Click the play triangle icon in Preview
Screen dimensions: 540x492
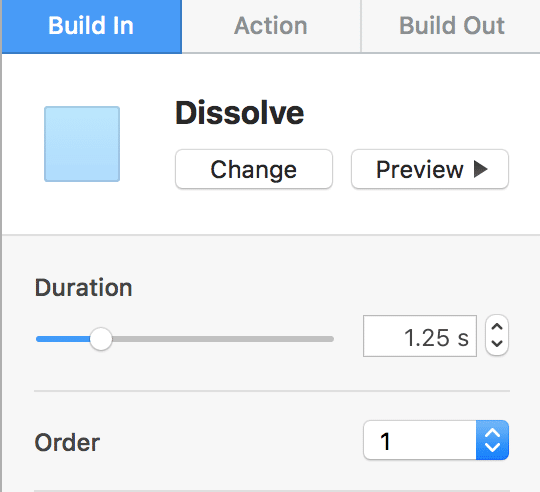pos(481,169)
